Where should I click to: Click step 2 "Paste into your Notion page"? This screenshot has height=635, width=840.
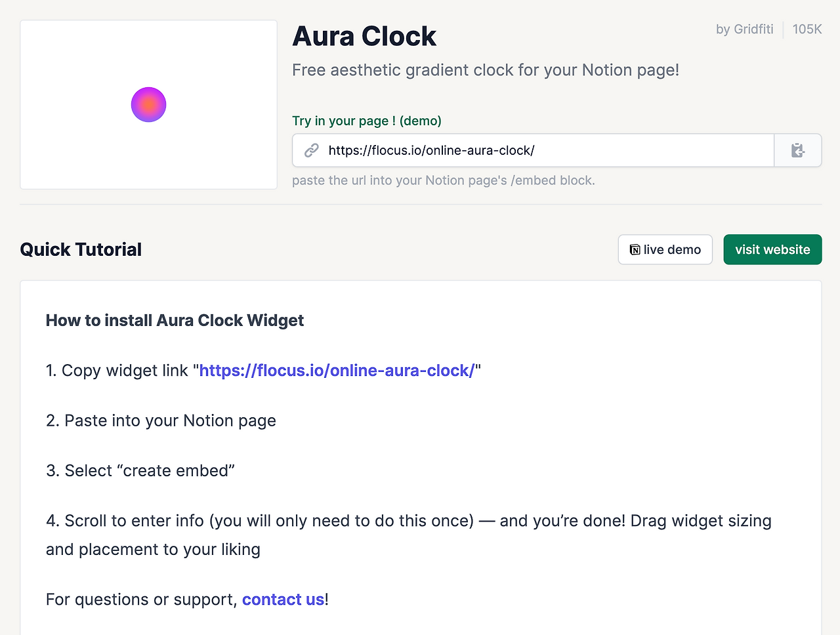[x=161, y=420]
